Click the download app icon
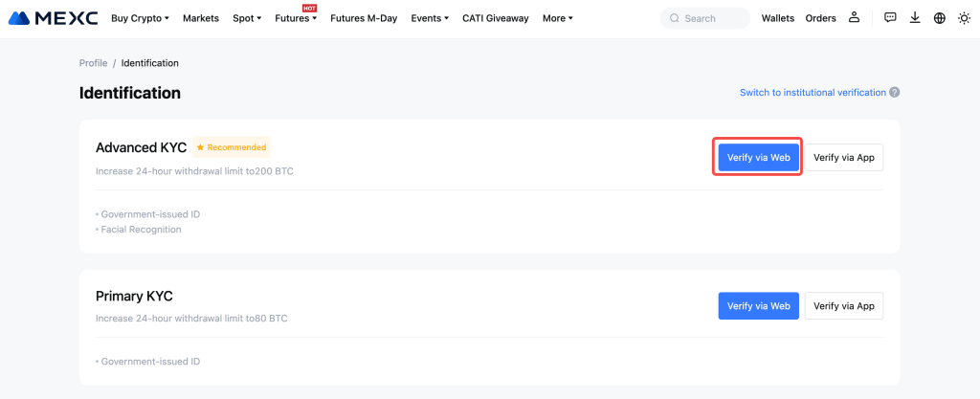Screen dimensions: 980x399 click(x=915, y=18)
